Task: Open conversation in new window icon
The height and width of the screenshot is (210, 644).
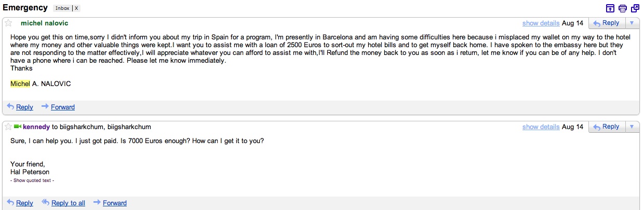Action: [x=635, y=8]
